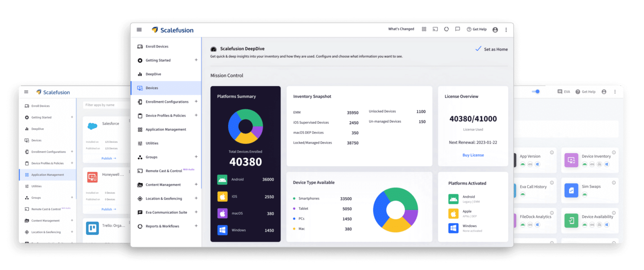Open the feedback chat bubble icon
644x270 pixels.
457,29
